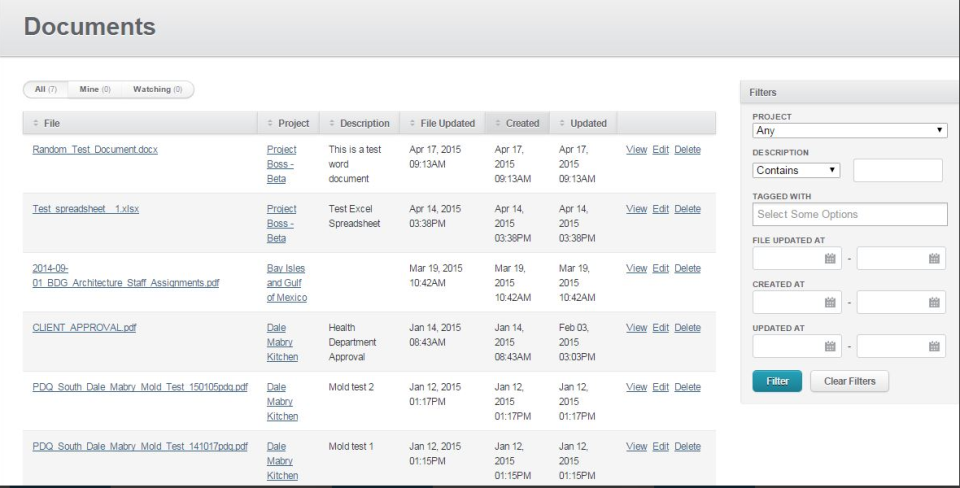Sort table by Project column
Viewport: 960px width, 488px height.
pos(288,123)
